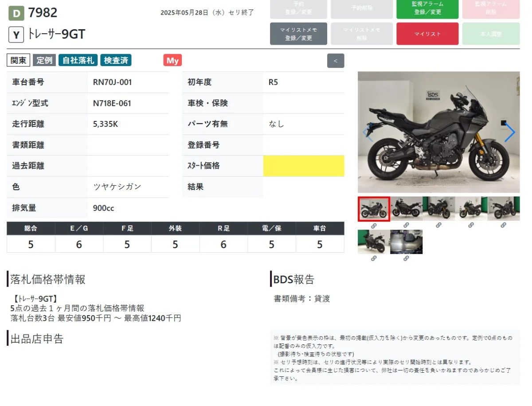Viewport: 532px width, 406px height.
Task: Click the main motorcycle photo
Action: (438, 132)
